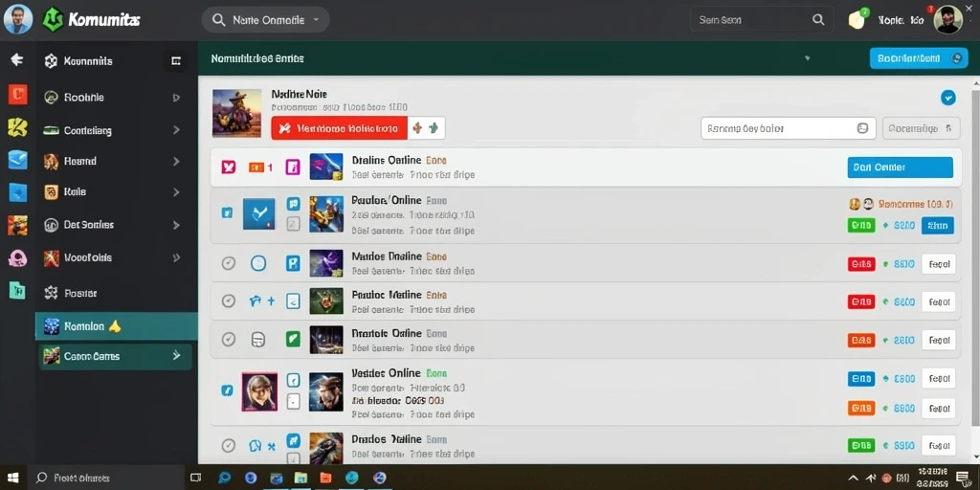Toggle the blue checkbox on the Paudoc/Online row
The width and height of the screenshot is (980, 490).
click(x=227, y=213)
